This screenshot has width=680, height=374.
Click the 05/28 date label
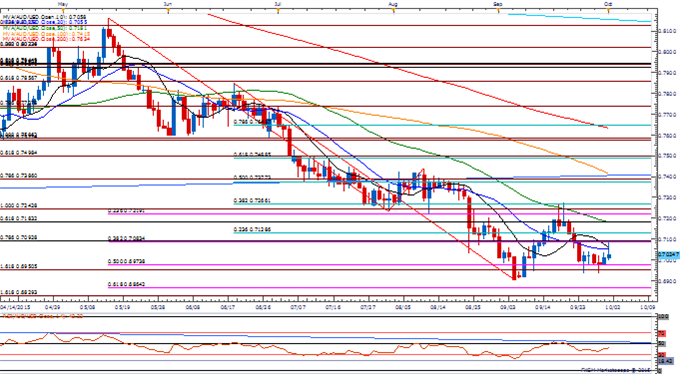coord(158,306)
